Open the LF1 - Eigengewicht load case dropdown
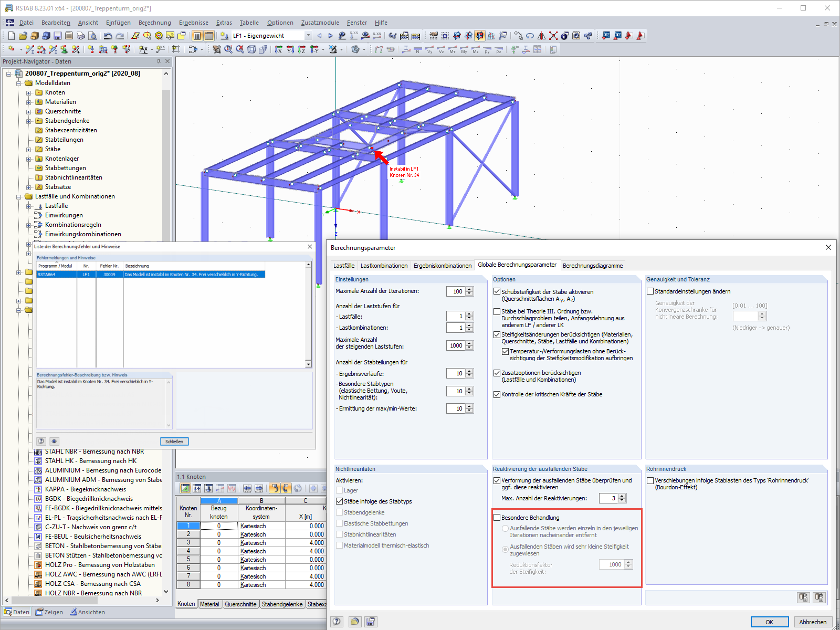This screenshot has width=840, height=630. pyautogui.click(x=308, y=36)
